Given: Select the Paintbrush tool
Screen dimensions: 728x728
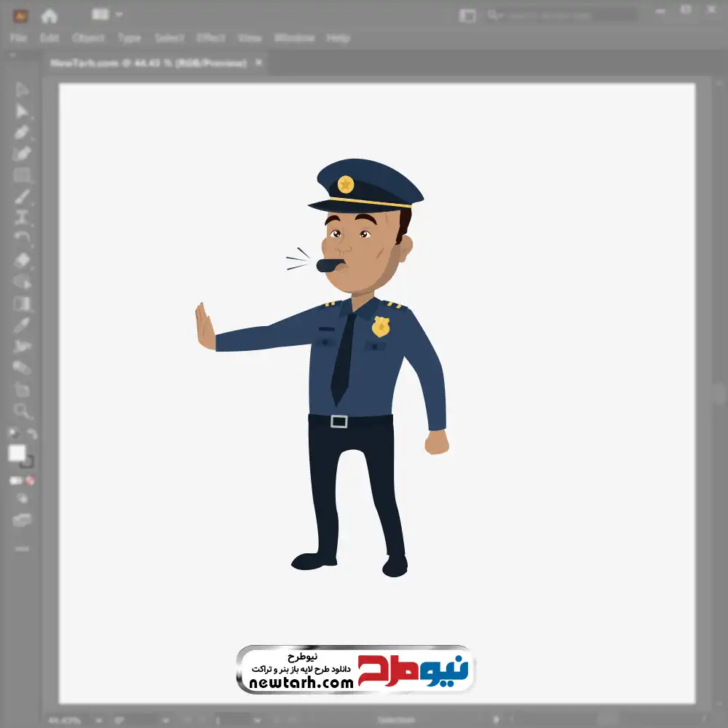Looking at the screenshot, I should (21, 197).
